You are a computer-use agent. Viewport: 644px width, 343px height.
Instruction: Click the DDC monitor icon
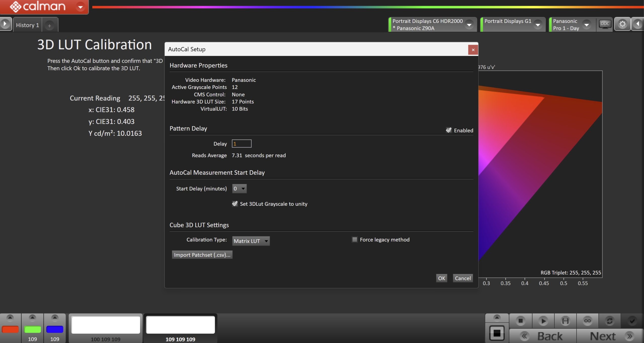pyautogui.click(x=605, y=24)
